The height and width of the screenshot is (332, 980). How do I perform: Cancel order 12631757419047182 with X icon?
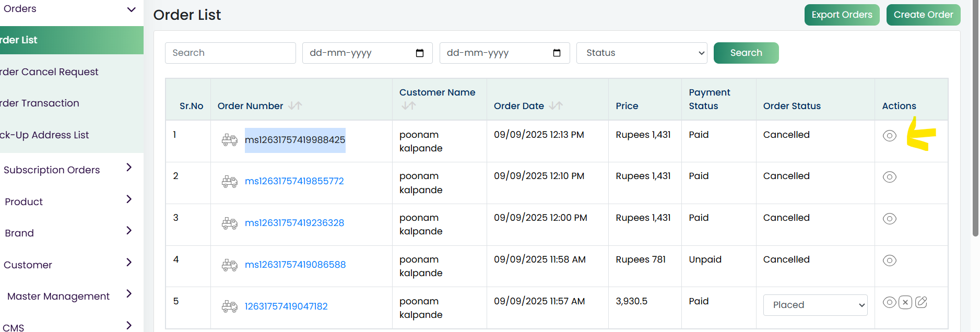click(x=905, y=302)
